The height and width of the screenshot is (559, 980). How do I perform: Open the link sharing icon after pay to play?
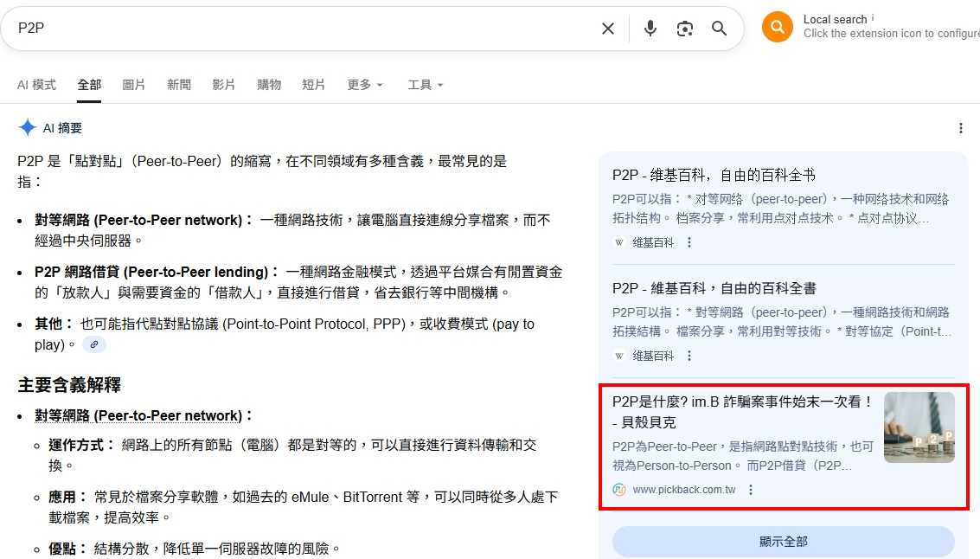point(93,344)
